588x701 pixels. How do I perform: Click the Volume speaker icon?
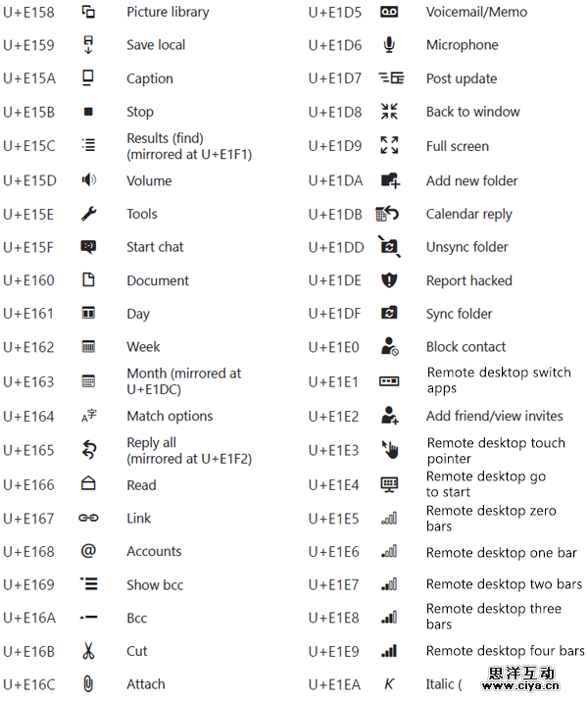(88, 179)
